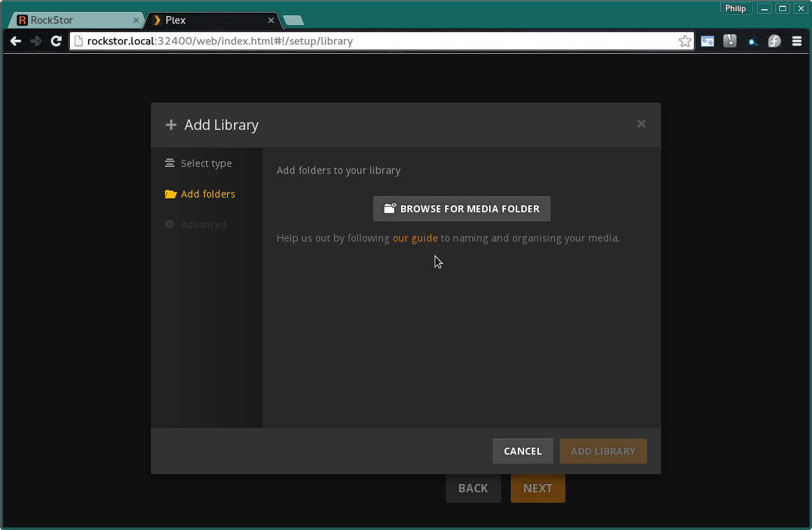Click the Back button in setup wizard

473,488
